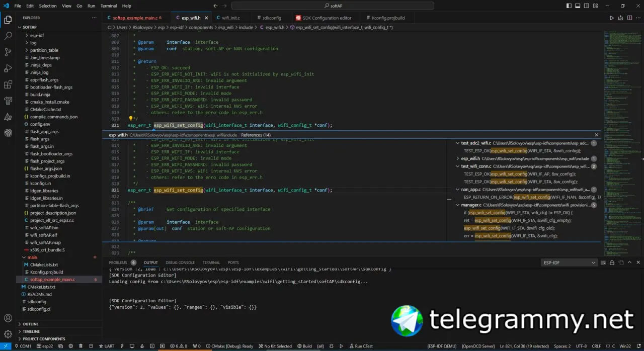Click the Flash lightning status icon

click(122, 346)
